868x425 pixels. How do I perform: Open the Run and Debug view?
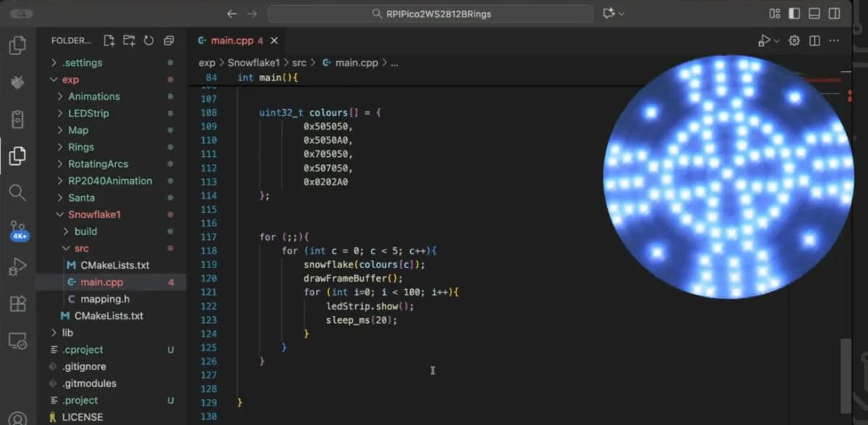click(17, 267)
